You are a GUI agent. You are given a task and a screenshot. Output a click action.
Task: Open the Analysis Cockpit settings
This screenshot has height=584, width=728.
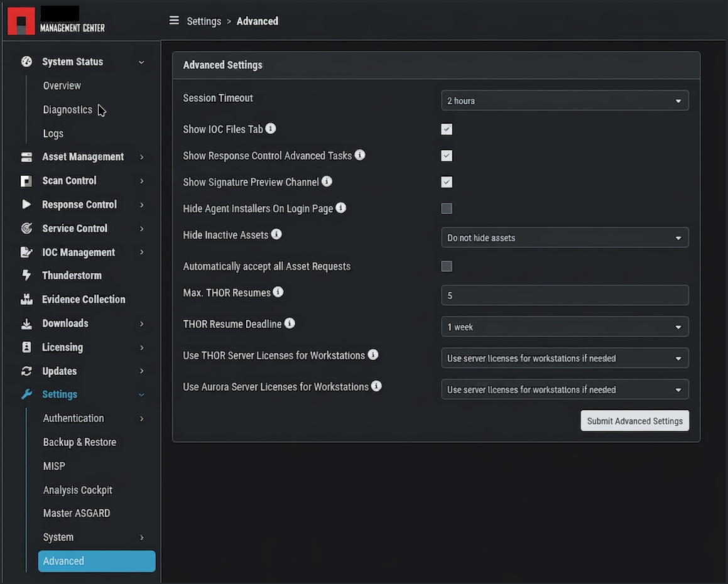pyautogui.click(x=77, y=490)
